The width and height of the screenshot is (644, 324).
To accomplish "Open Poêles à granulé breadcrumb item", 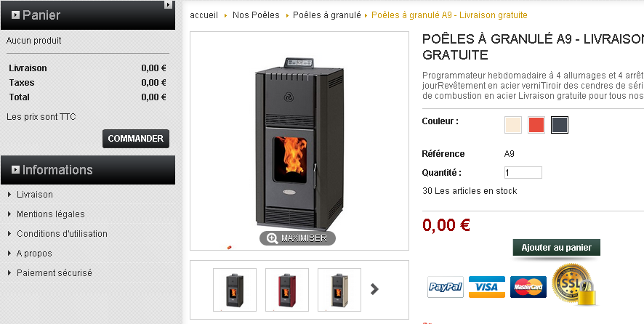I will point(327,15).
